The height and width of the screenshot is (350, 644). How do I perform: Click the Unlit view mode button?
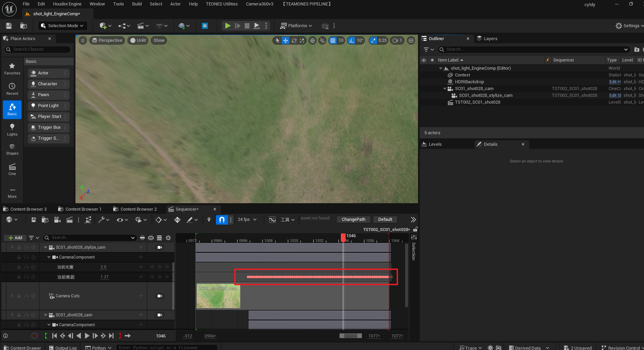point(138,40)
